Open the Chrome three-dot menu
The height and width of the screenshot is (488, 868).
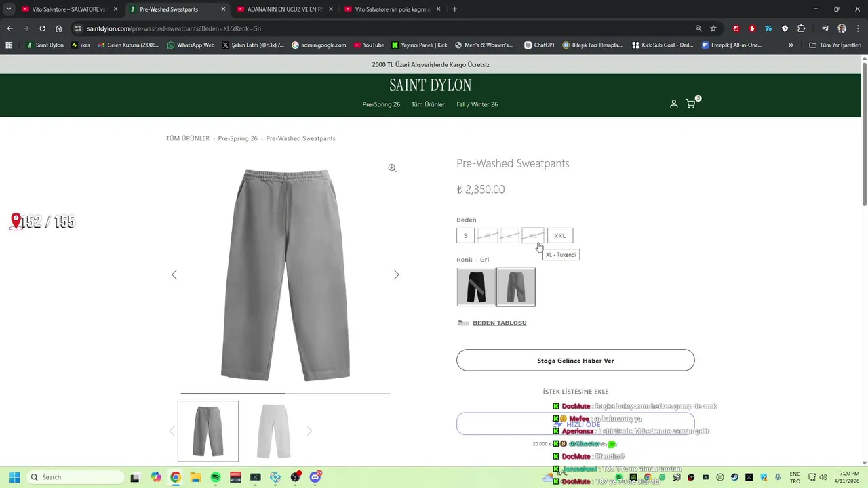pos(856,28)
